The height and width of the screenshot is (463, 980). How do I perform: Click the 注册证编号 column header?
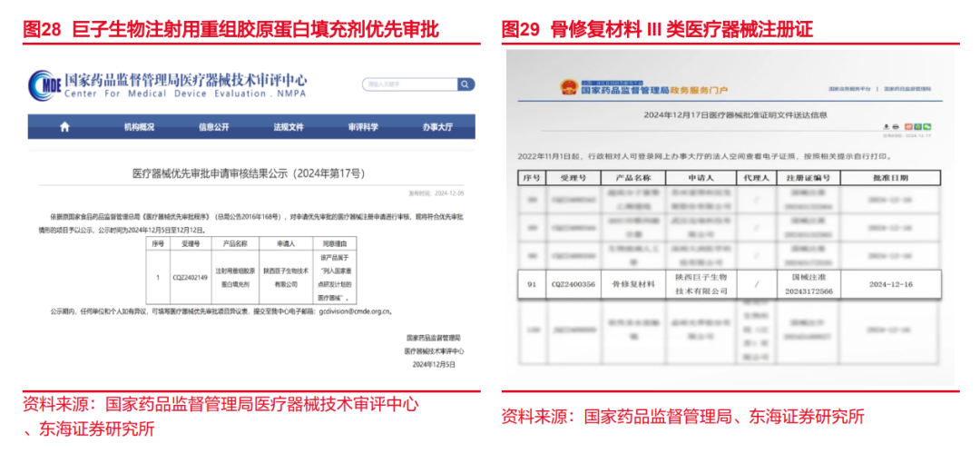808,178
